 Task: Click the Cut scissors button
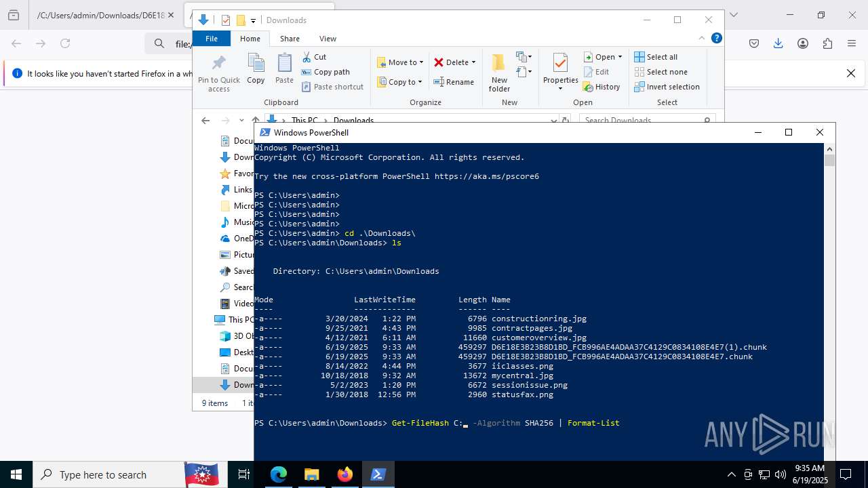(314, 57)
